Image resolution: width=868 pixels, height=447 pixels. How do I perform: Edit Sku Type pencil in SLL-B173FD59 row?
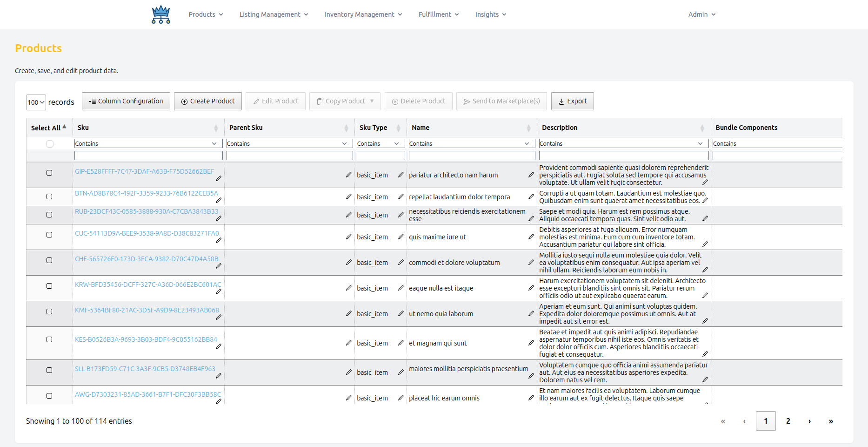[x=401, y=372]
